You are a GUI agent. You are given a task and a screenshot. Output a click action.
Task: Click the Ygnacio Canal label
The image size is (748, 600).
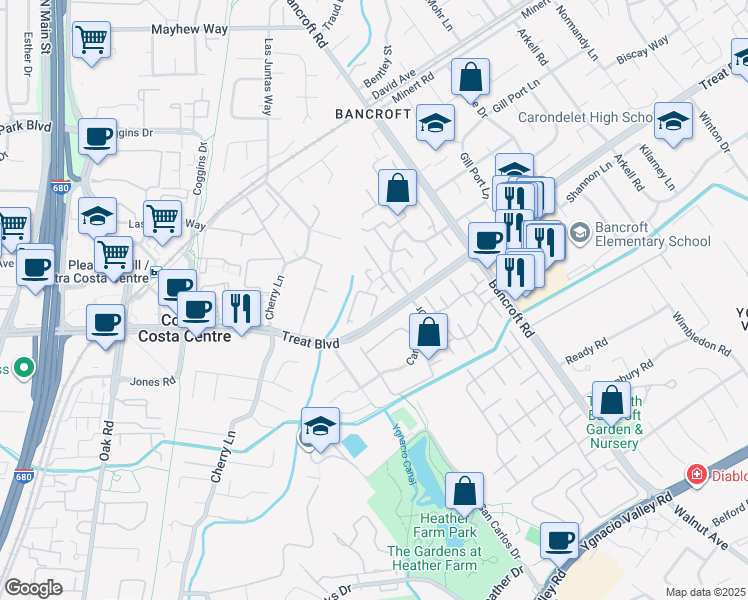coord(404,454)
